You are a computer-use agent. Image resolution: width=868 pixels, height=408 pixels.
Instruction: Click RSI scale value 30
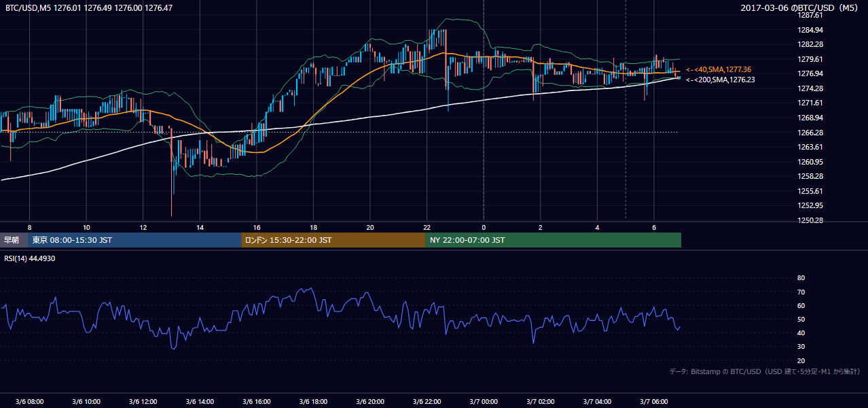pos(801,347)
